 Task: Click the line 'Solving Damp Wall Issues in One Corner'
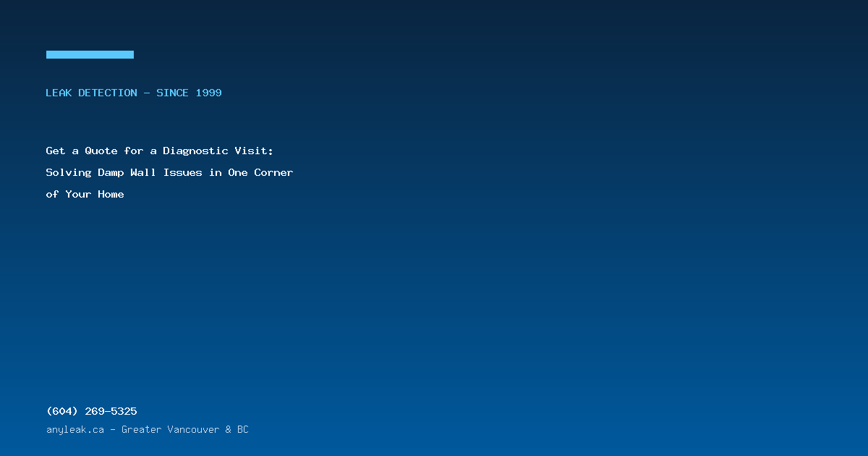(169, 172)
